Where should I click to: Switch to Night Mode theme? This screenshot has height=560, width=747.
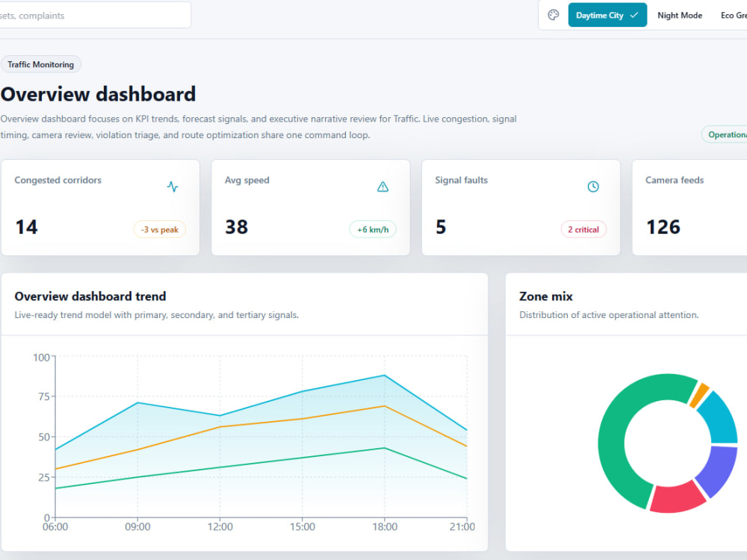coord(679,15)
